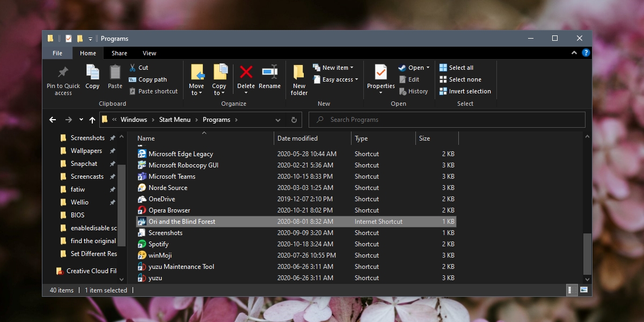
Task: Go up one folder level
Action: (x=92, y=120)
